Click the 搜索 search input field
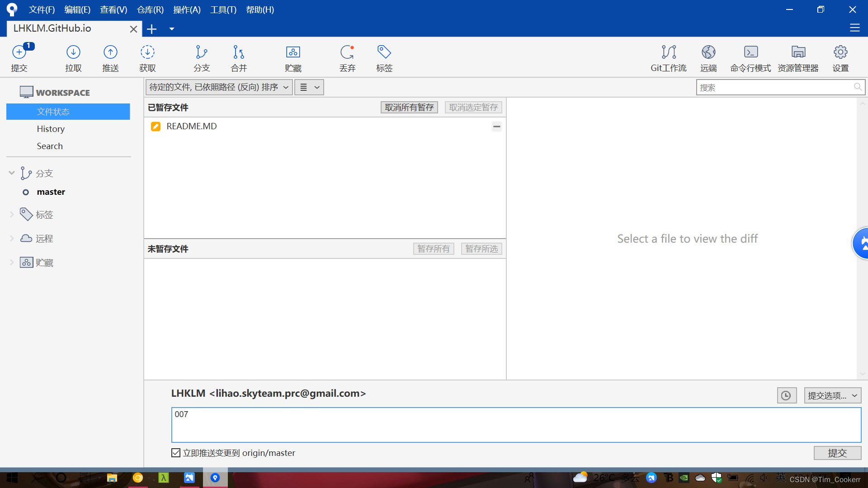The image size is (868, 488). [774, 88]
